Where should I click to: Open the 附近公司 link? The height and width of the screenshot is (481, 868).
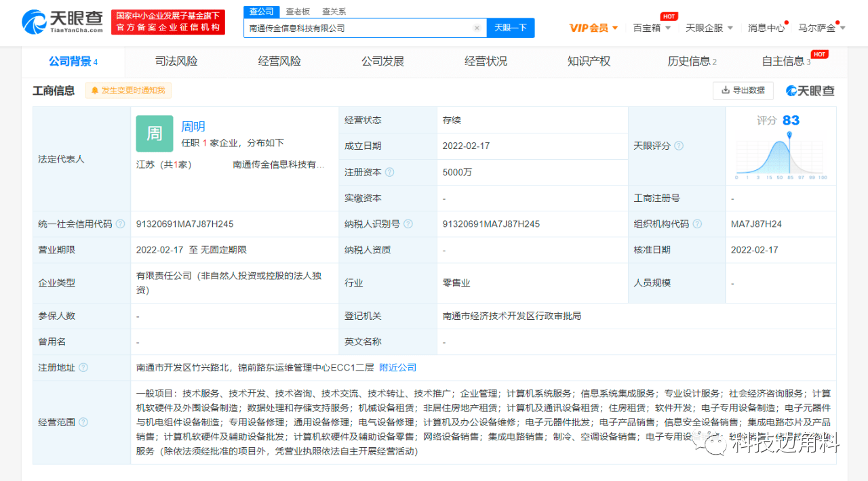pyautogui.click(x=398, y=368)
